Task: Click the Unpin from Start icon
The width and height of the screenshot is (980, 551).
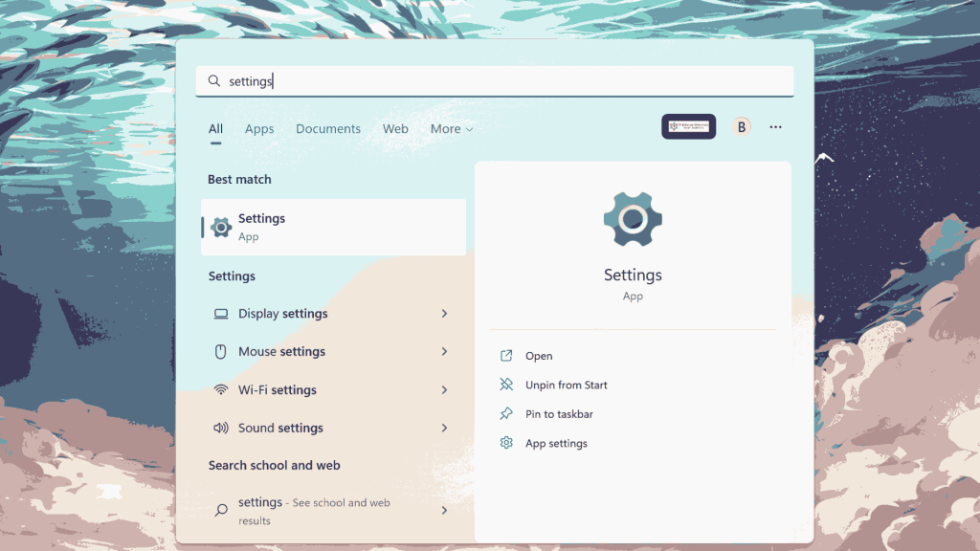Action: tap(506, 385)
